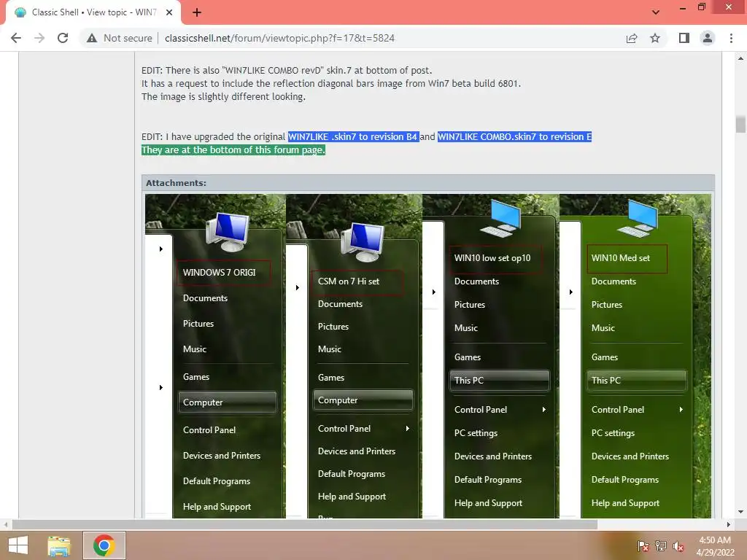
Task: Click Games in the WIN10 low set menu
Action: coord(468,357)
